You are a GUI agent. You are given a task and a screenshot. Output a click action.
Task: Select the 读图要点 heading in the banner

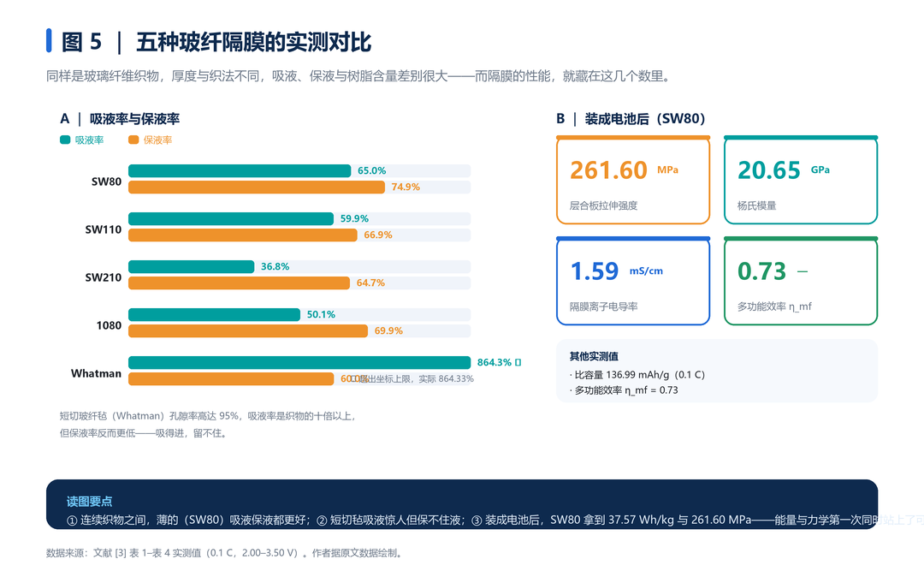coord(90,502)
